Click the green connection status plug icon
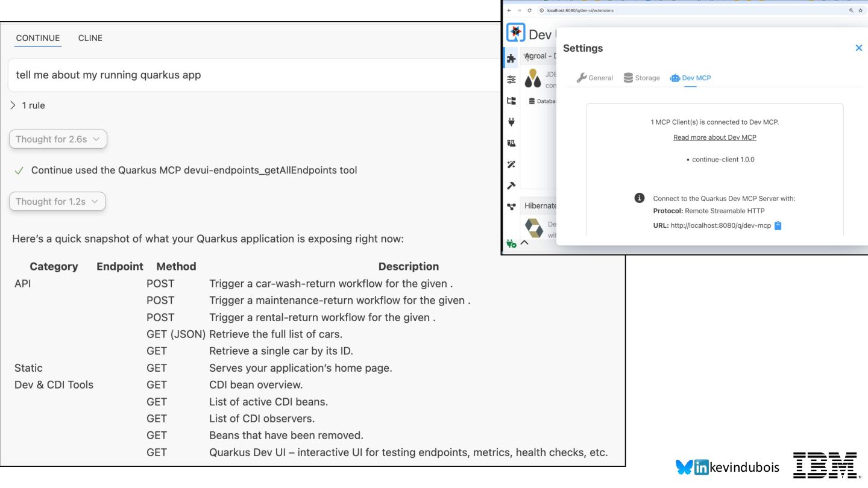The width and height of the screenshot is (868, 488). coord(511,243)
